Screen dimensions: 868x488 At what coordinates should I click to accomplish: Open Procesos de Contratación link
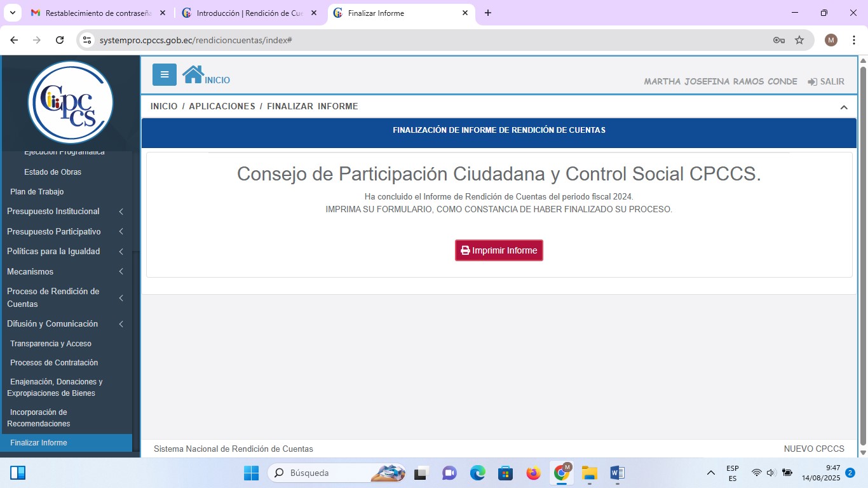pyautogui.click(x=54, y=363)
